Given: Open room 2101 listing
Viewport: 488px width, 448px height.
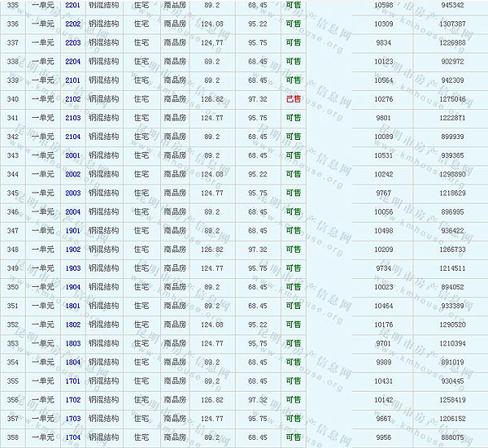Looking at the screenshot, I should (x=72, y=80).
